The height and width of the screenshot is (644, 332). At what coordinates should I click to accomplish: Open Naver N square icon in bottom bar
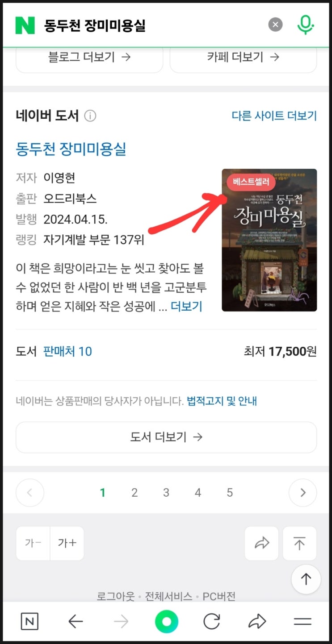click(x=29, y=622)
